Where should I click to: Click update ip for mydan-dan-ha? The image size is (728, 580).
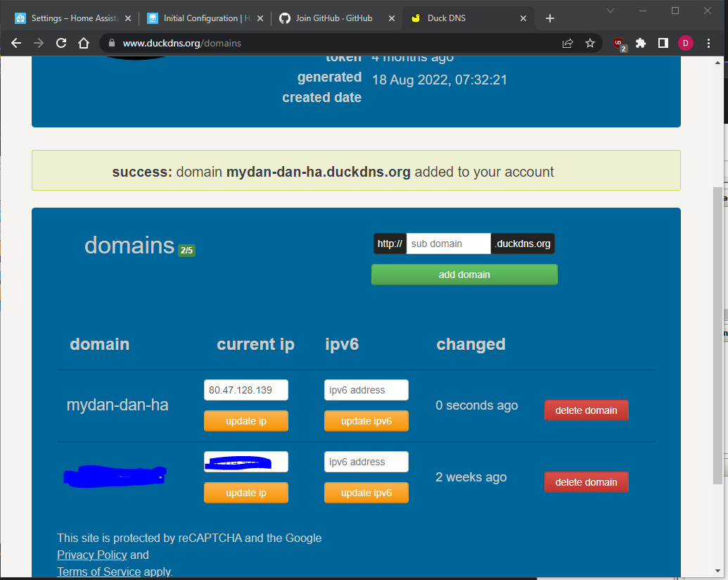click(x=246, y=421)
